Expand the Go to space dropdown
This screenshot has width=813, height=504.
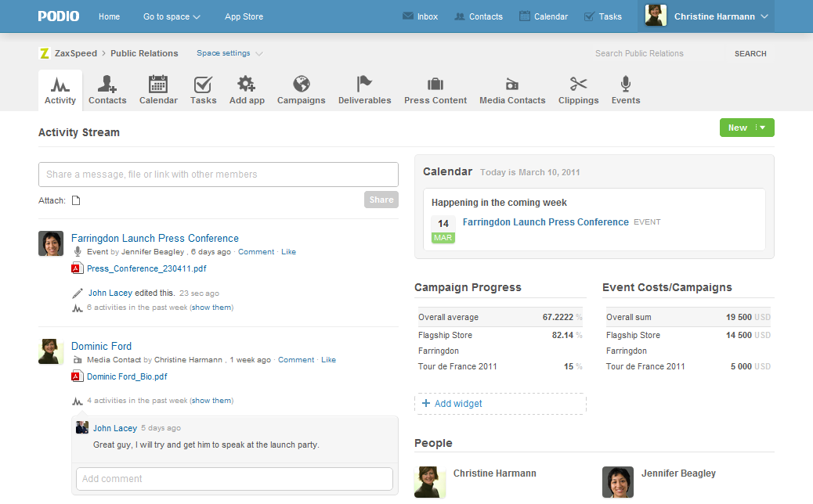[x=172, y=16]
